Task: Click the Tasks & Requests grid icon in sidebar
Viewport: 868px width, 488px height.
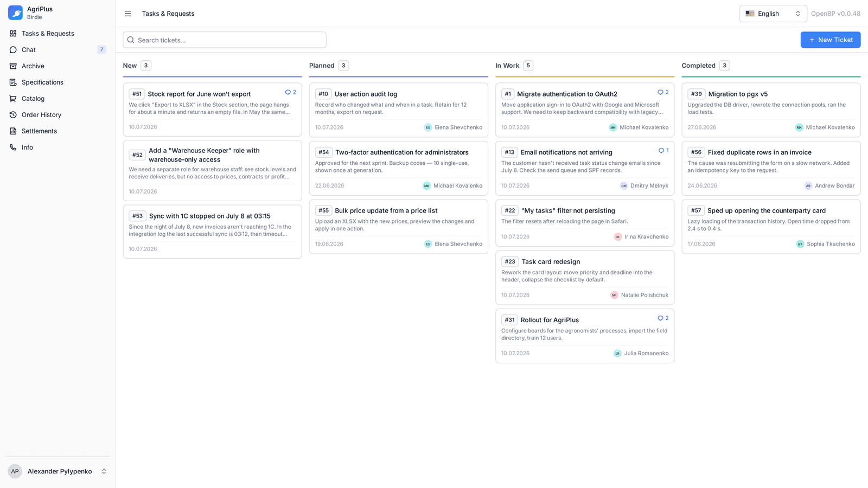Action: (13, 34)
